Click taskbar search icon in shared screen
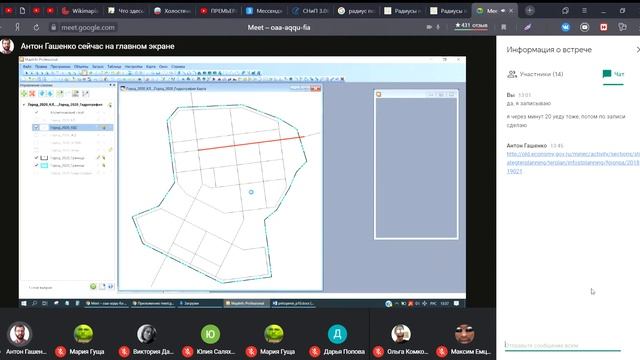This screenshot has width=640, height=360. (x=35, y=303)
